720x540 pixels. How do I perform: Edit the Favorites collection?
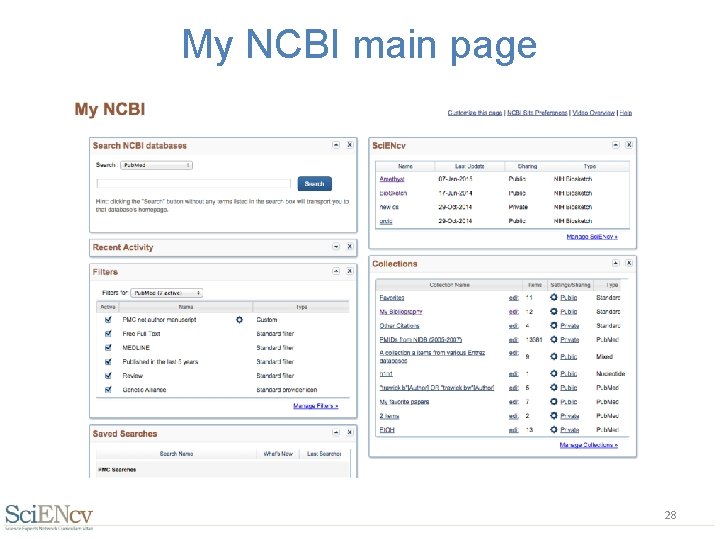pyautogui.click(x=514, y=298)
